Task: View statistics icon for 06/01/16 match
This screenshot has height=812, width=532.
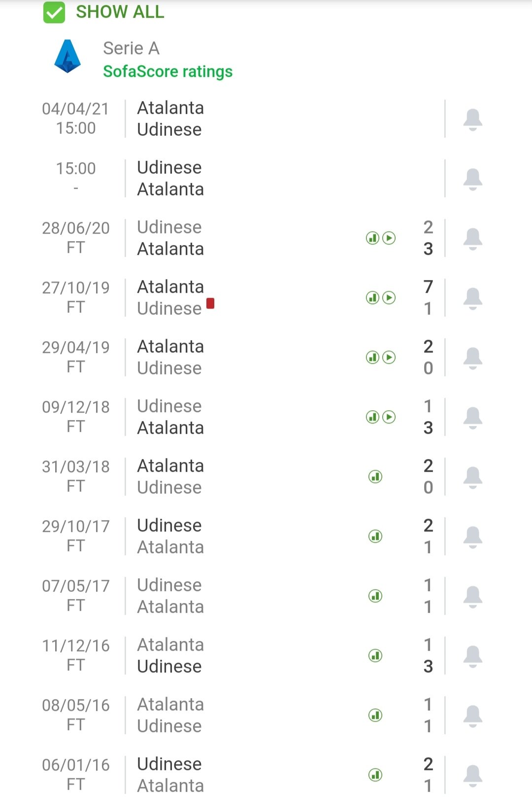Action: [x=375, y=775]
